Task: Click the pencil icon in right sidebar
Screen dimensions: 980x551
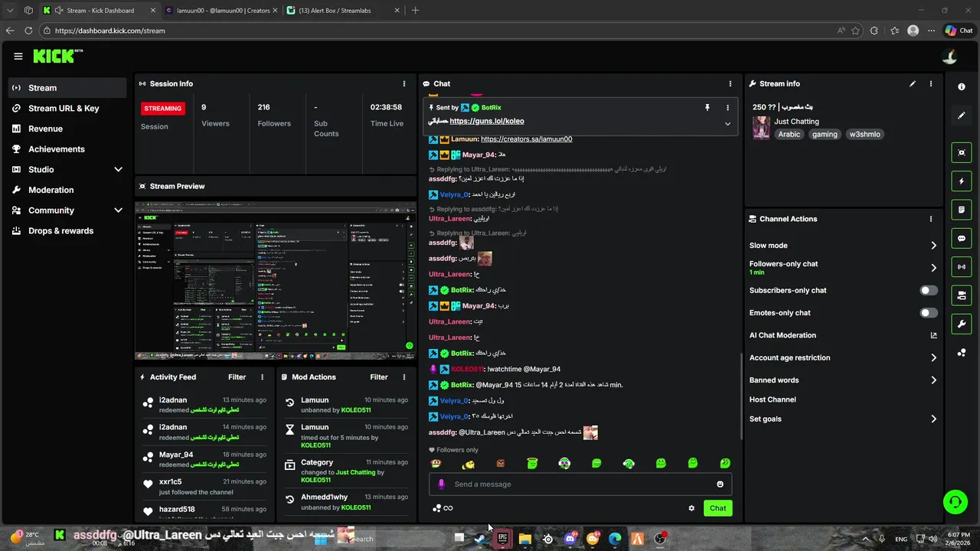Action: [962, 116]
